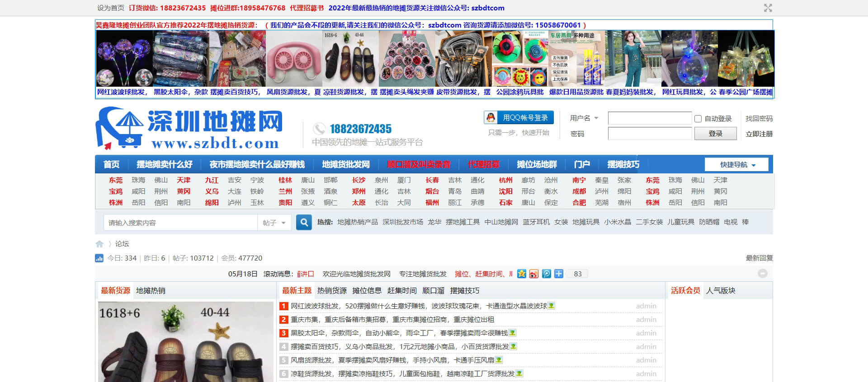Click the 深圳地摊网 site logo
Viewport: 868px width, 382px height.
[189, 129]
